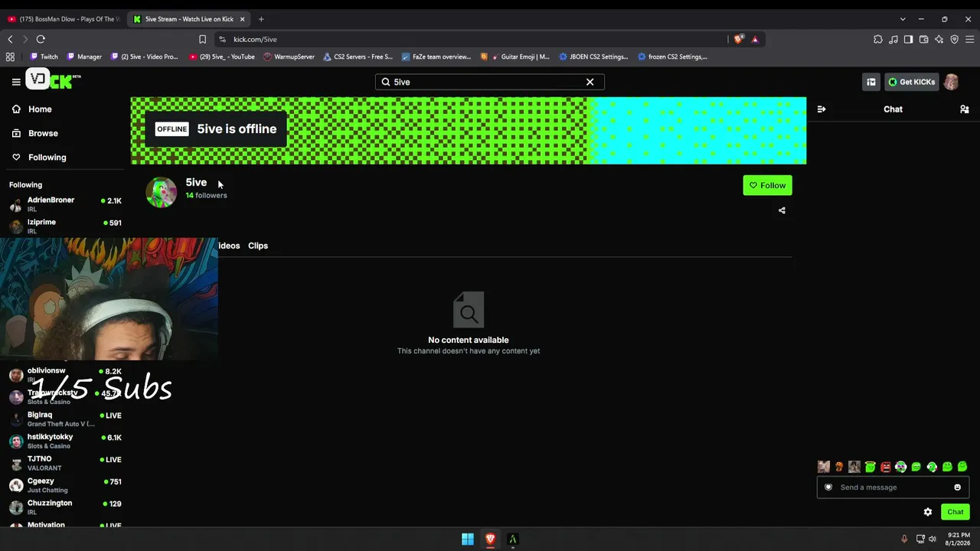Bookmark this page icon
Viewport: 980px width, 551px height.
[202, 39]
